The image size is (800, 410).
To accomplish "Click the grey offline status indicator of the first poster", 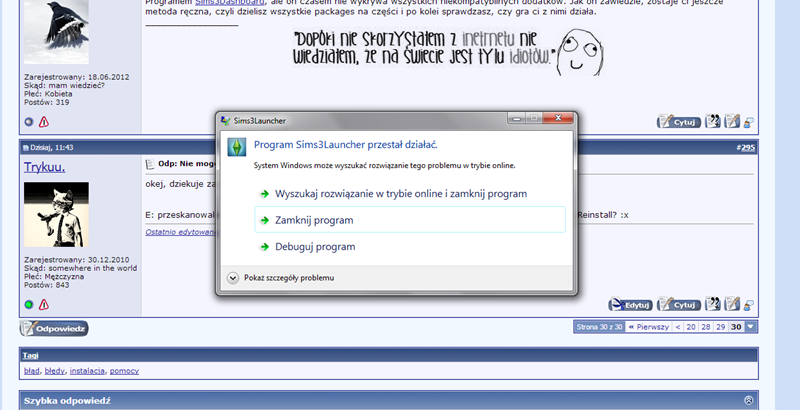I will (x=29, y=121).
